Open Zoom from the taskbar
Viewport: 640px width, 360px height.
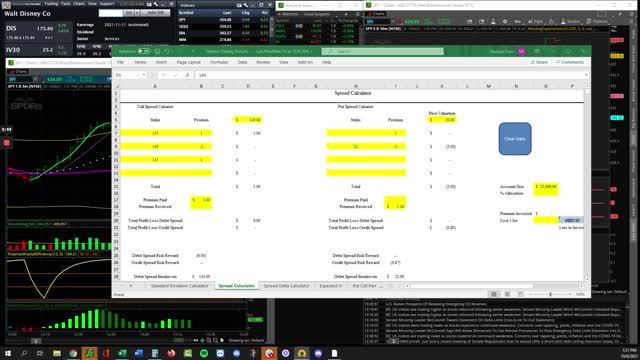coord(220,353)
